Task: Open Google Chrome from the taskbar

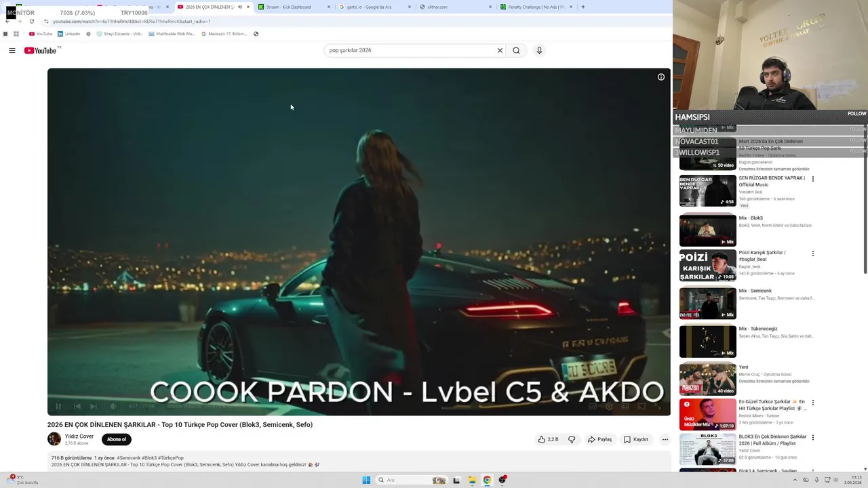Action: (487, 480)
